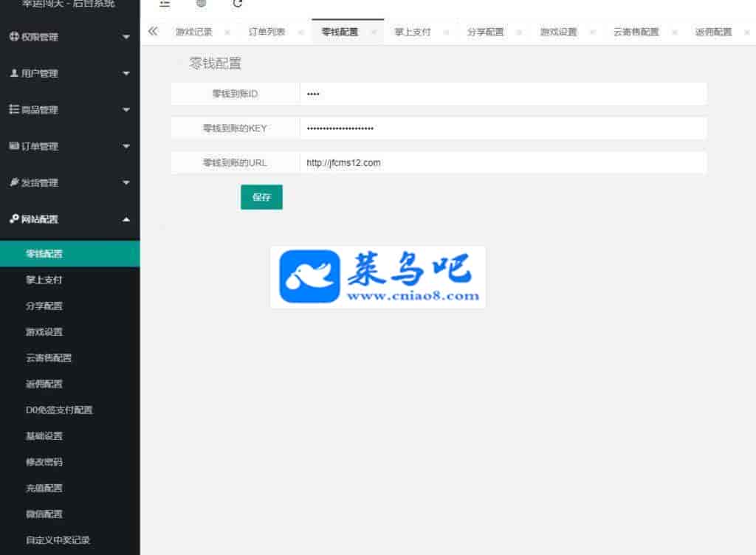Click the refresh icon in top toolbar
This screenshot has width=756, height=555.
[238, 4]
